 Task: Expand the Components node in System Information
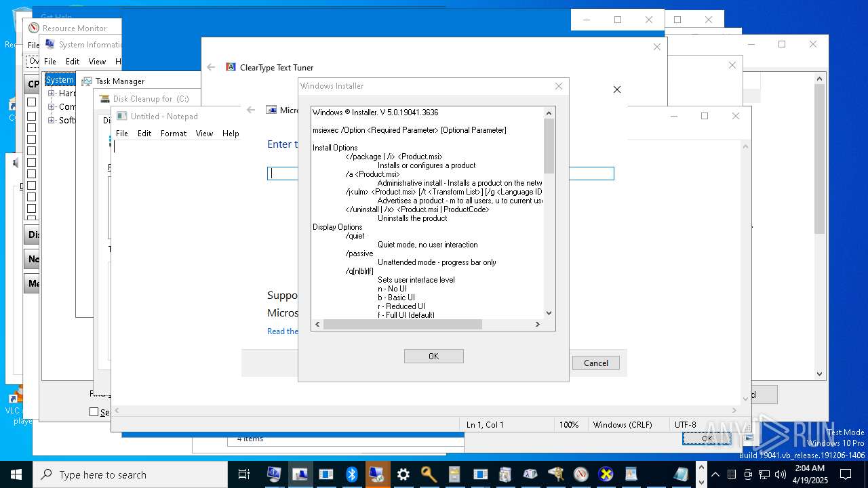(x=52, y=107)
